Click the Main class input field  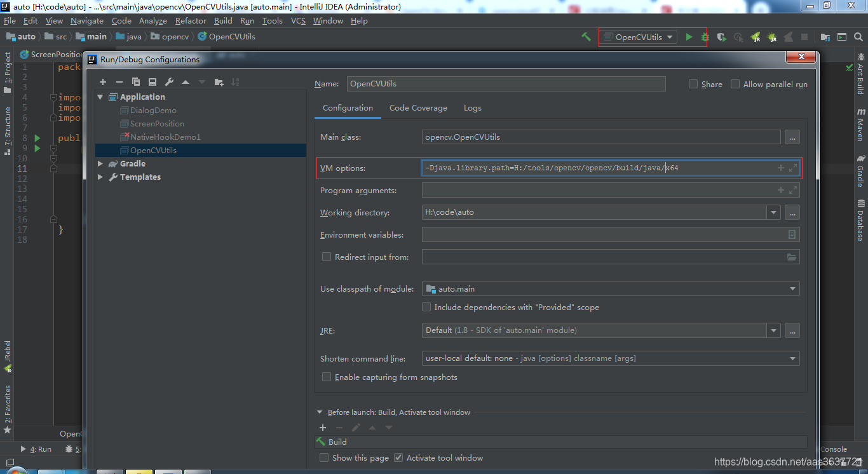coord(601,137)
